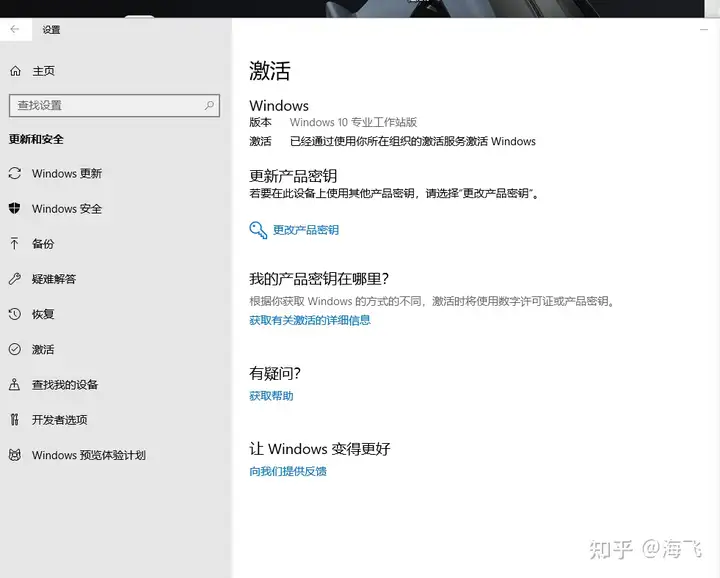Click the 查找我的设备 person locator icon
The height and width of the screenshot is (578, 720).
click(x=15, y=384)
